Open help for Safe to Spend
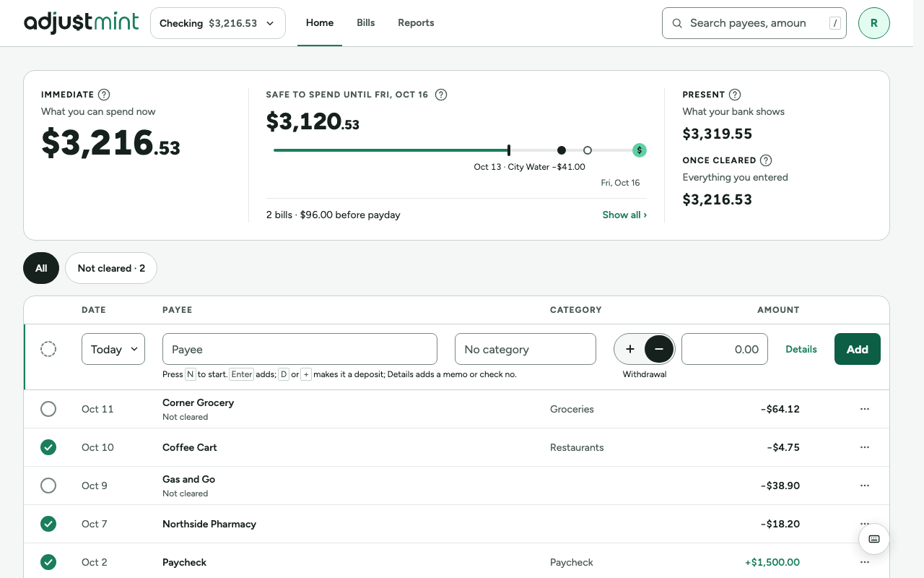The image size is (924, 578). [441, 95]
